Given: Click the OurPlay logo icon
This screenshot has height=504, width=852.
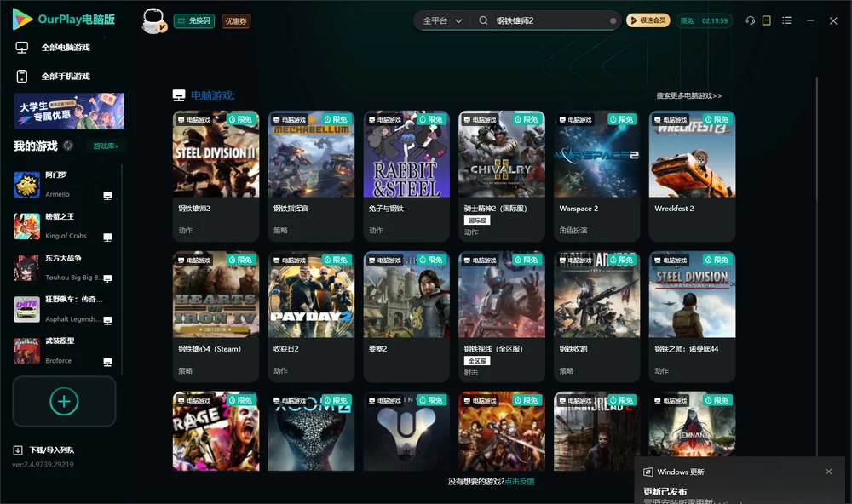Looking at the screenshot, I should 22,19.
